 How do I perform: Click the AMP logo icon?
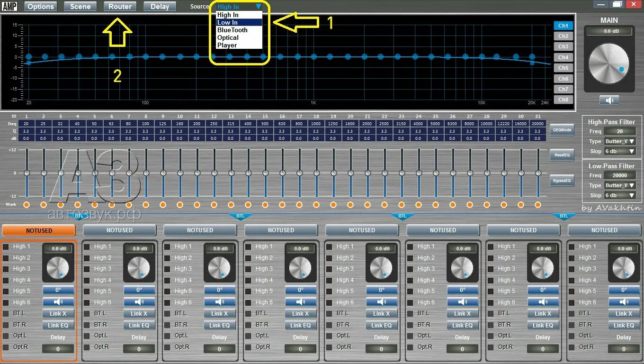click(x=9, y=6)
